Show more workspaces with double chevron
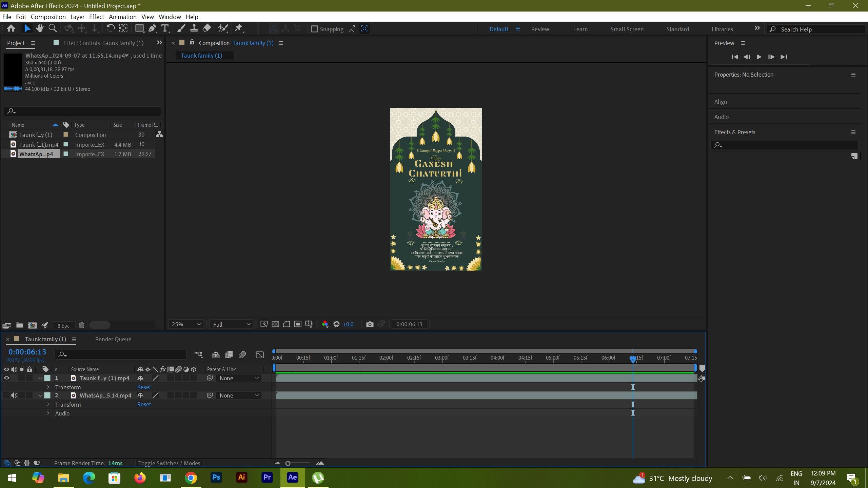 coord(757,28)
